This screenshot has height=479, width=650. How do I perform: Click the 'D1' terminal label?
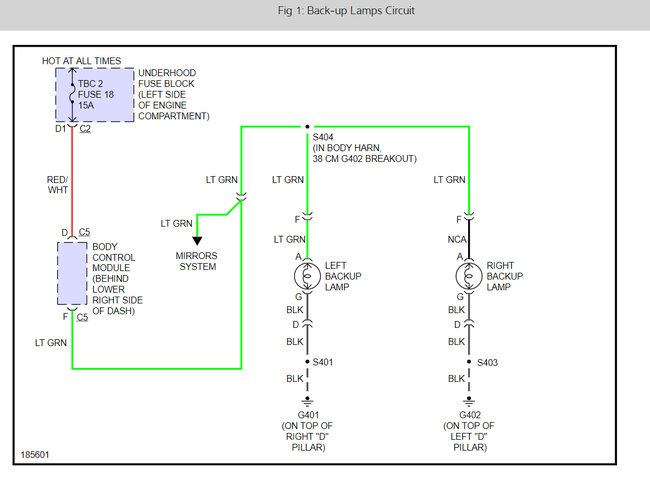pyautogui.click(x=61, y=129)
